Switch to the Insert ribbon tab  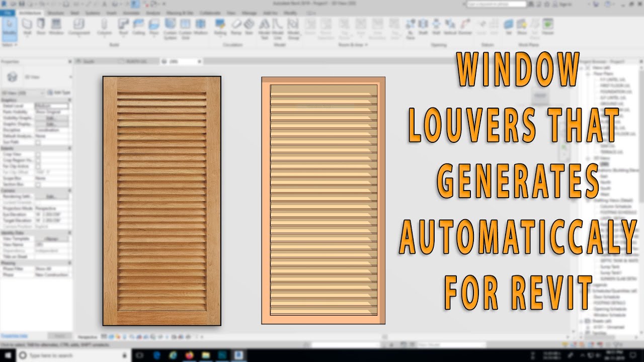pos(111,13)
